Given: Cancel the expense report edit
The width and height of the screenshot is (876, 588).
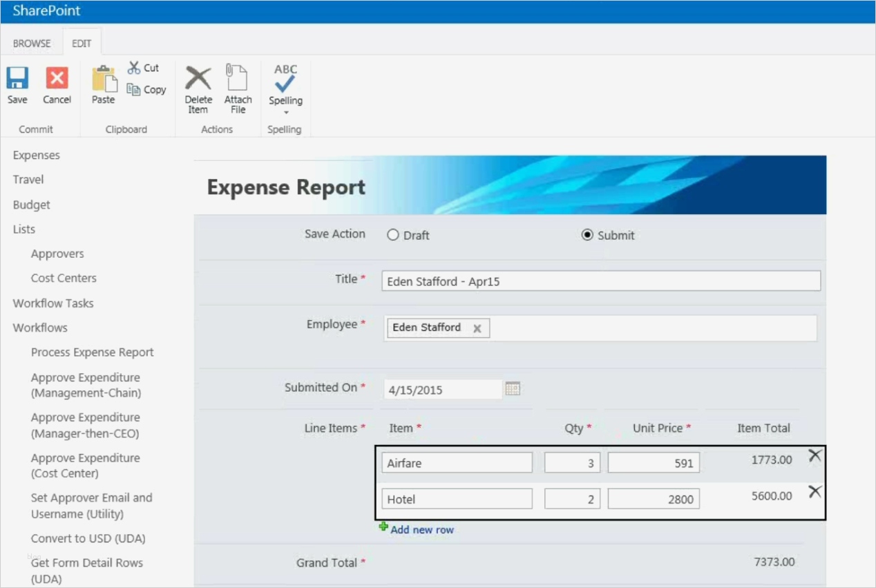Looking at the screenshot, I should click(57, 83).
